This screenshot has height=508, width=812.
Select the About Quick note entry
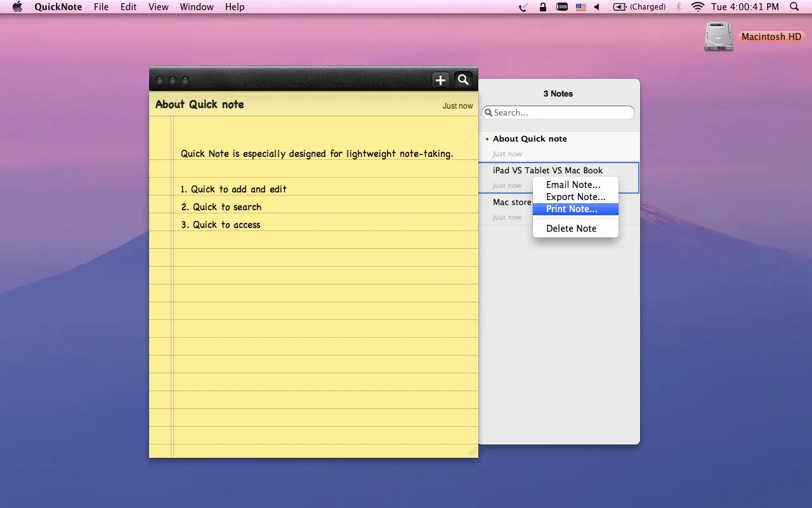[530, 139]
